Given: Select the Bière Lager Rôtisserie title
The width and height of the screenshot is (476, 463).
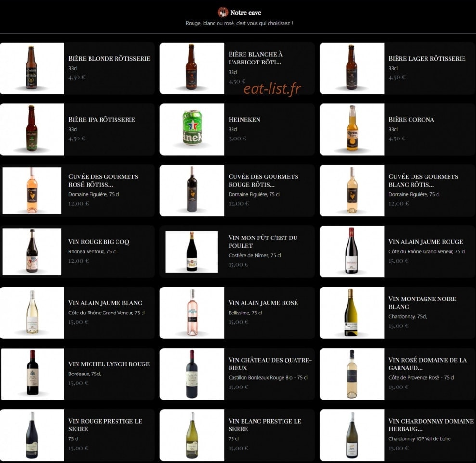Looking at the screenshot, I should click(x=427, y=58).
